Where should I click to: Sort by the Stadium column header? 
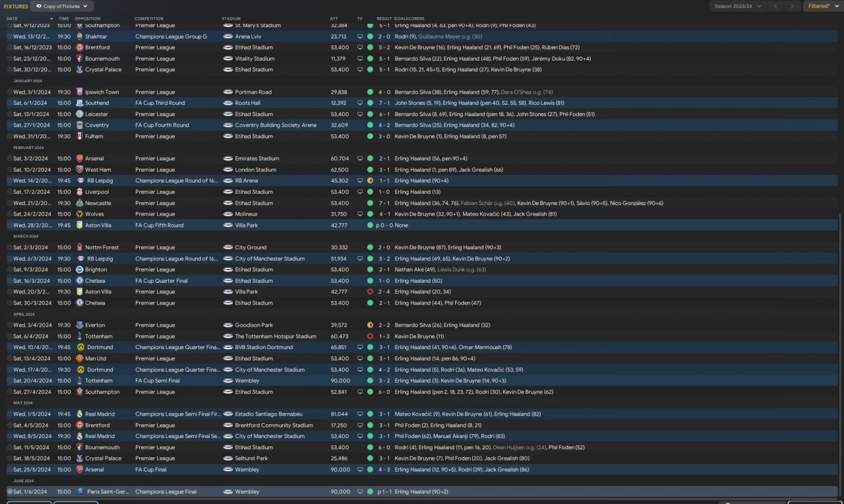click(x=231, y=18)
